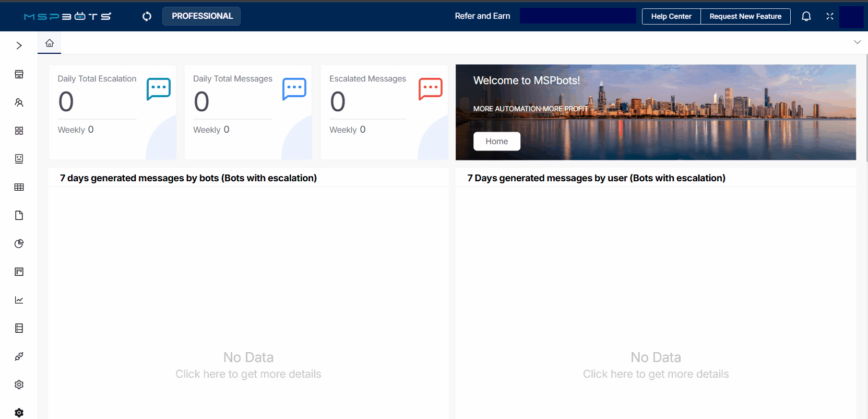Expand the left sidebar with the arrow

coord(19,45)
